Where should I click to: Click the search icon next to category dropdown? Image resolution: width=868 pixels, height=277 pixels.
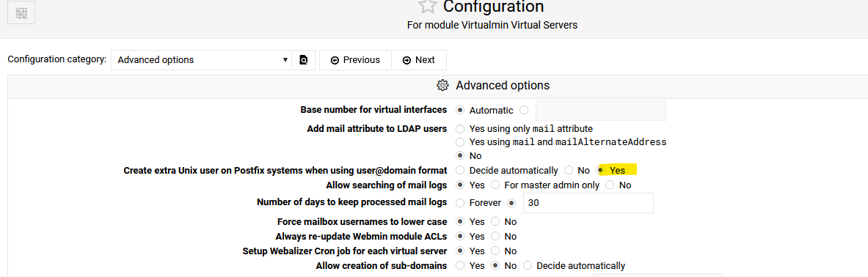[x=303, y=60]
